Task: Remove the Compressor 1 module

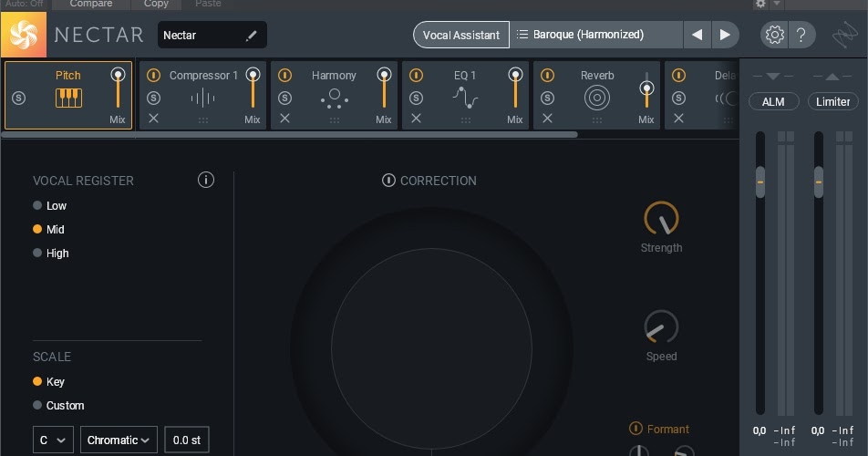Action: coord(153,118)
